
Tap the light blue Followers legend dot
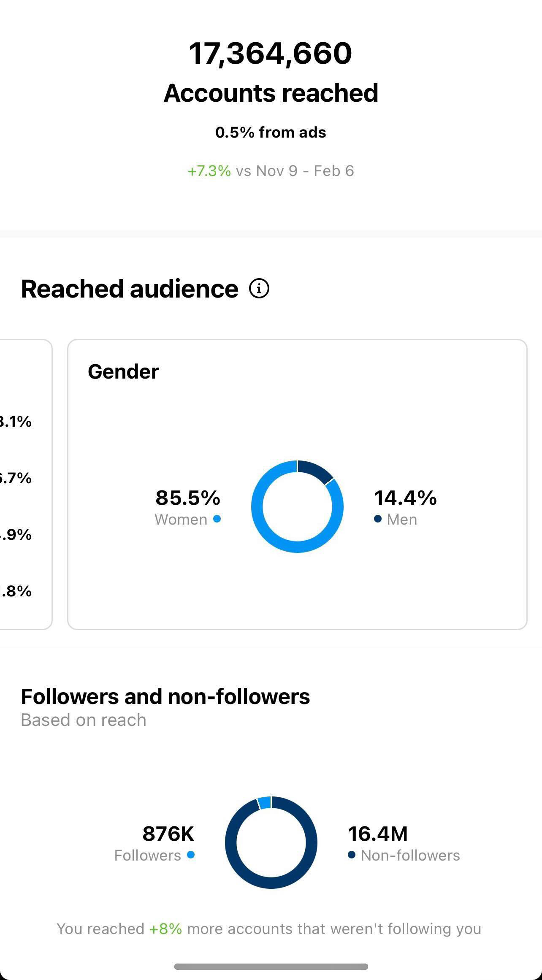tap(191, 855)
